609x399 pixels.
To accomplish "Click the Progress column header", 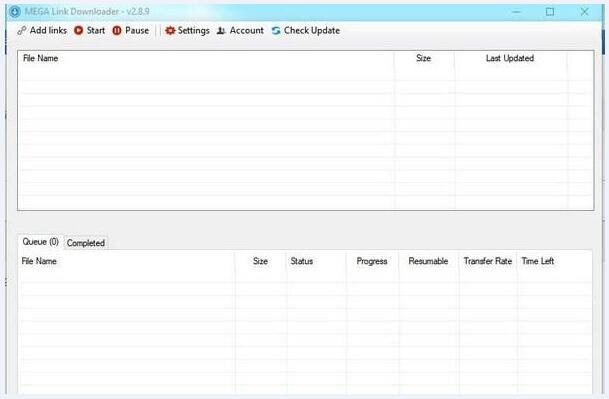I will (x=372, y=261).
